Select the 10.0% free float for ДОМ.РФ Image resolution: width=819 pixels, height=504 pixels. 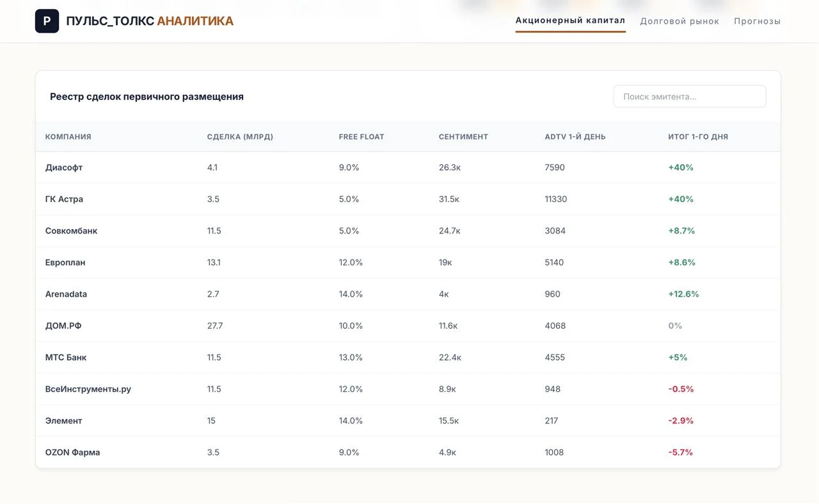(351, 326)
